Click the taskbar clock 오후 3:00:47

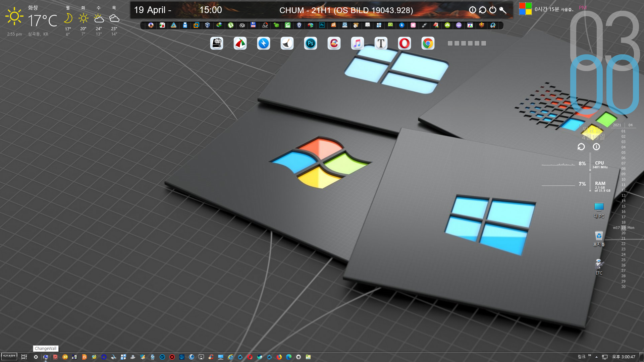tap(624, 357)
